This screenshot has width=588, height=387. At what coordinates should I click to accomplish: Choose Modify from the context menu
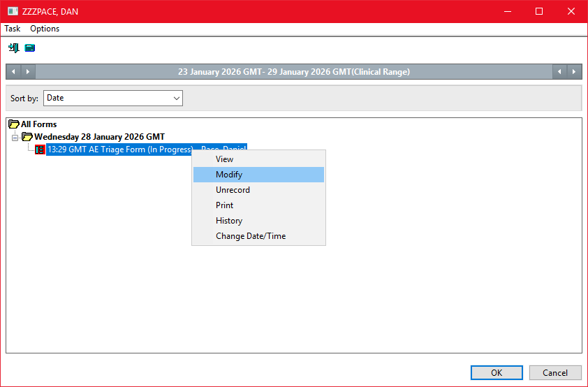[229, 175]
